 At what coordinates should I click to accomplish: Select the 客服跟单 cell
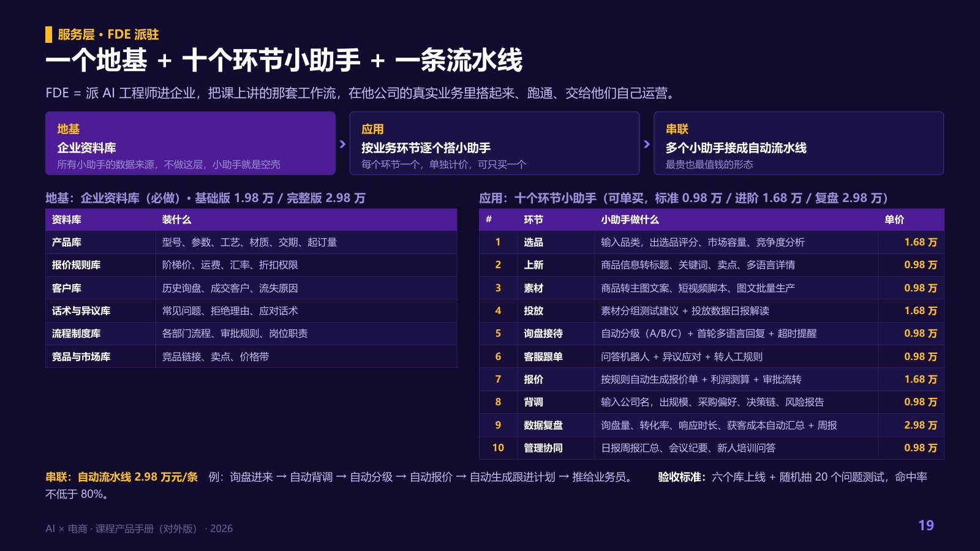(x=556, y=356)
